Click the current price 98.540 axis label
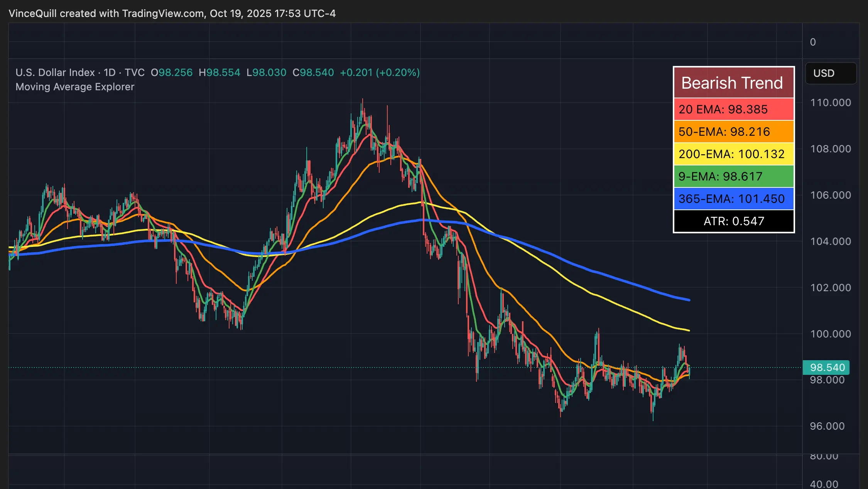Image resolution: width=868 pixels, height=489 pixels. [827, 368]
